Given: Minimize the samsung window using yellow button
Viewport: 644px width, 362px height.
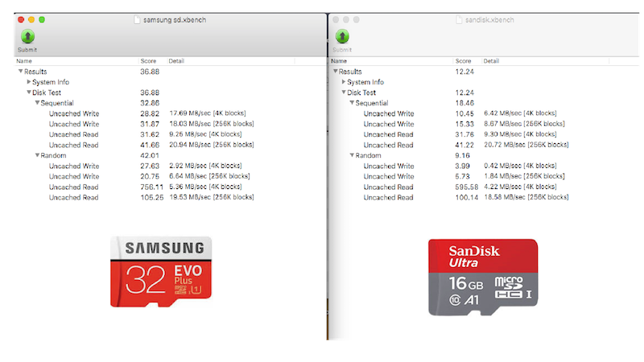Looking at the screenshot, I should [31, 19].
